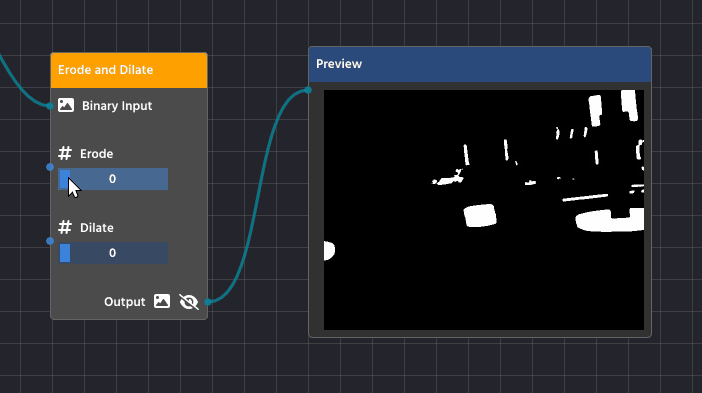The image size is (702, 393).
Task: Click the Binary Input image icon
Action: (66, 106)
